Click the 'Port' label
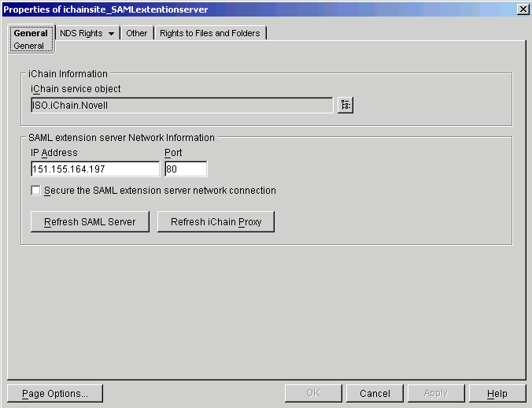 (173, 153)
